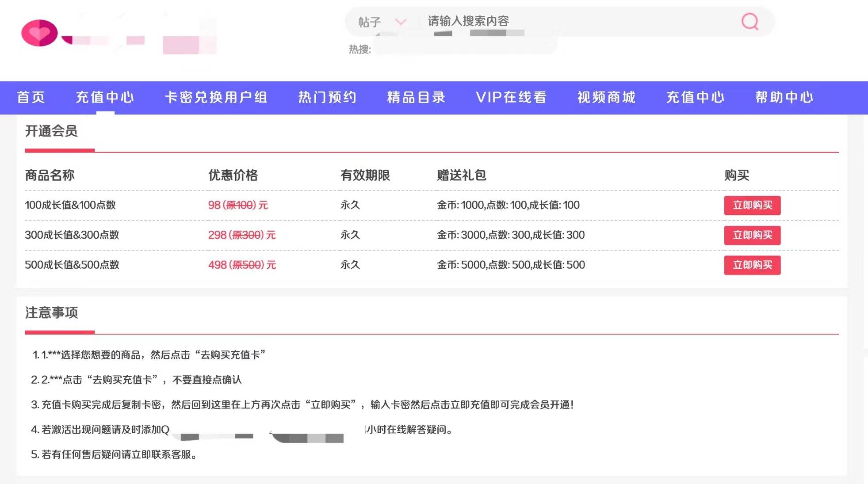Click the 商品名称 column header
The width and height of the screenshot is (868, 484).
pyautogui.click(x=50, y=175)
